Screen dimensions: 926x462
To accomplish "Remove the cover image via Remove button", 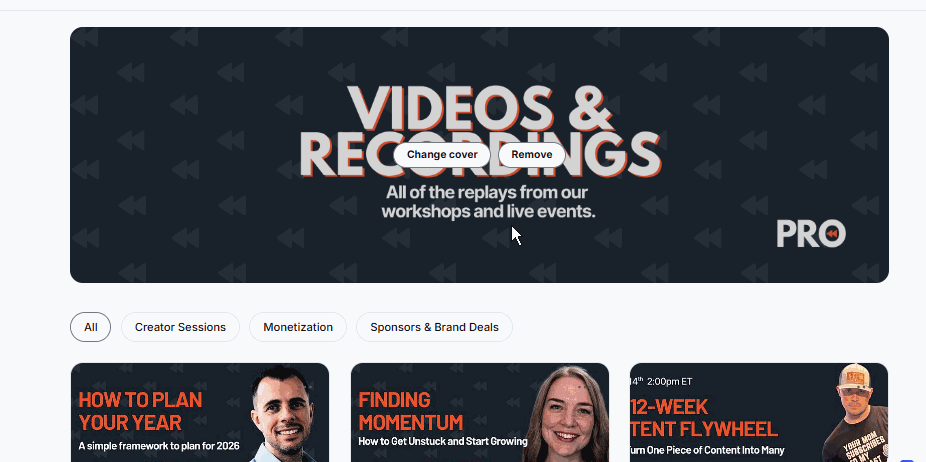I will tap(532, 155).
